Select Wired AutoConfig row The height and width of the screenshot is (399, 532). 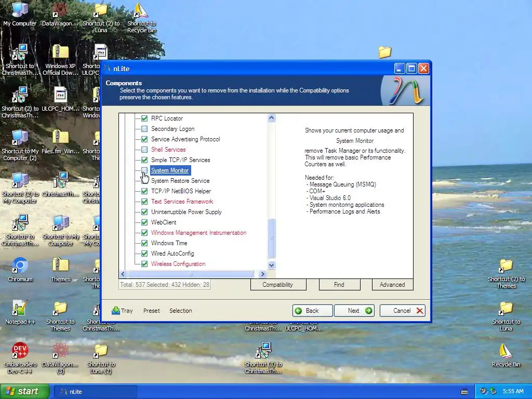(x=172, y=254)
